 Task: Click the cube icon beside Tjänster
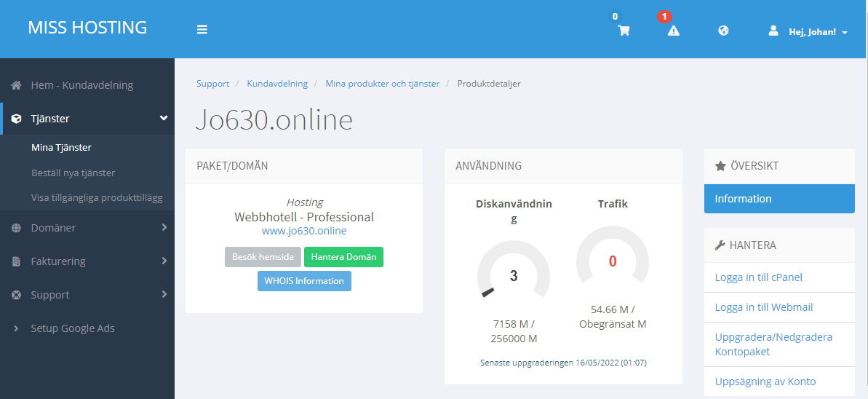click(17, 119)
